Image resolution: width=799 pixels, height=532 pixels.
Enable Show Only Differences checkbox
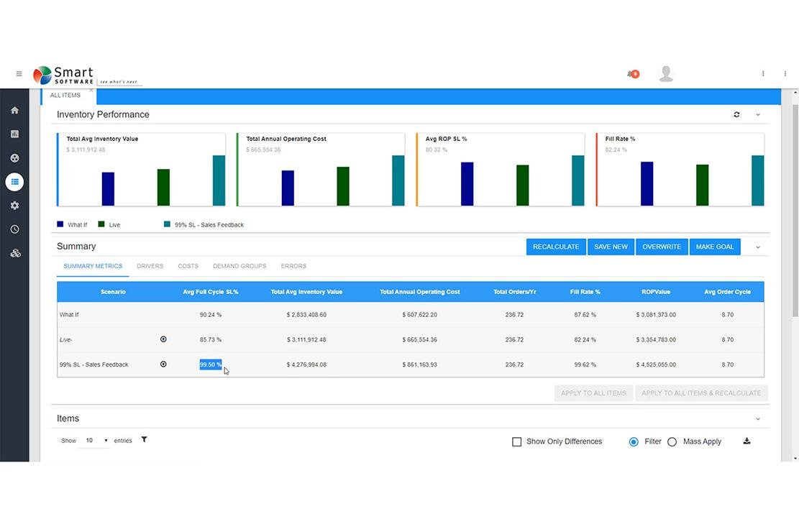[516, 442]
